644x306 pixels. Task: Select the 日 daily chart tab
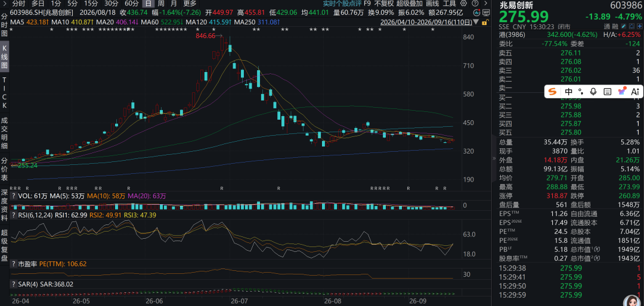pos(148,4)
